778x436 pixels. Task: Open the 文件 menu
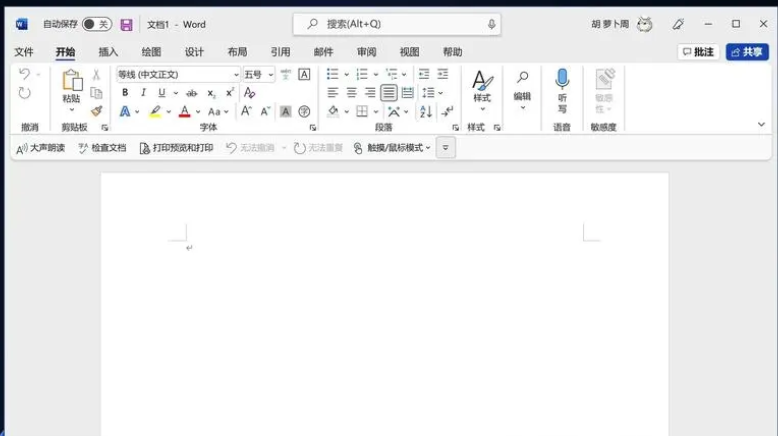click(x=24, y=52)
